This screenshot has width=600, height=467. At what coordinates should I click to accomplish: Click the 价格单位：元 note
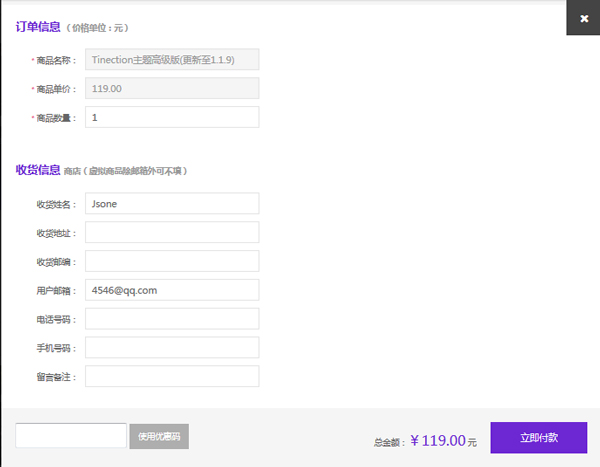(x=97, y=28)
